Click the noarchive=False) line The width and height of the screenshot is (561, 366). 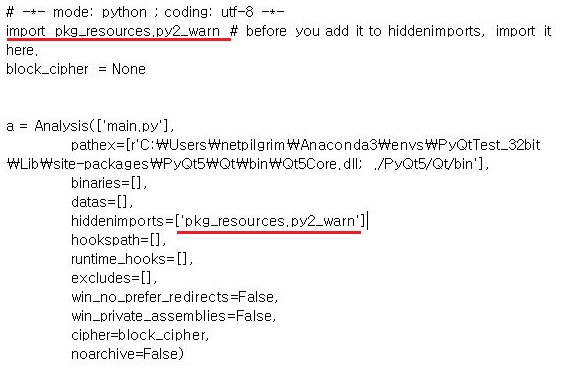pyautogui.click(x=127, y=353)
